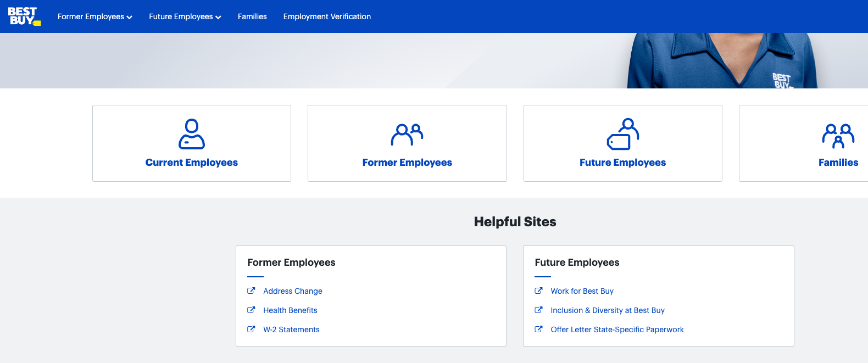Go to Families in the navbar

252,16
